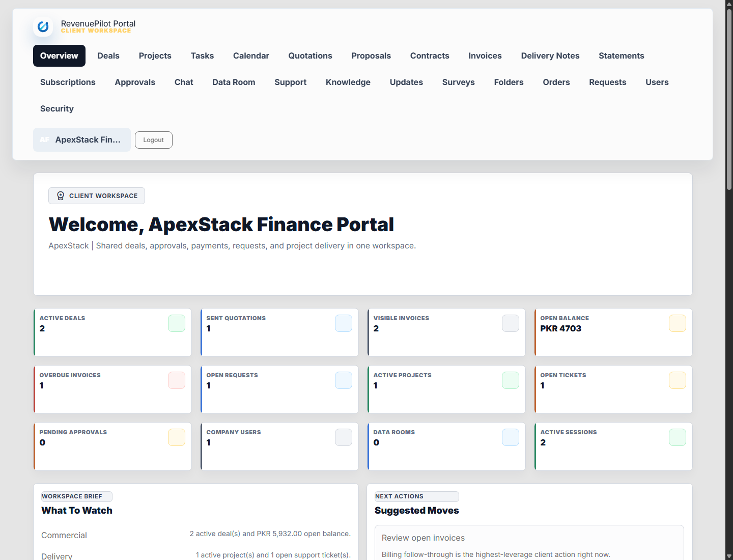Click the CLIENT WORKSPACE badge
This screenshot has width=733, height=560.
[97, 196]
